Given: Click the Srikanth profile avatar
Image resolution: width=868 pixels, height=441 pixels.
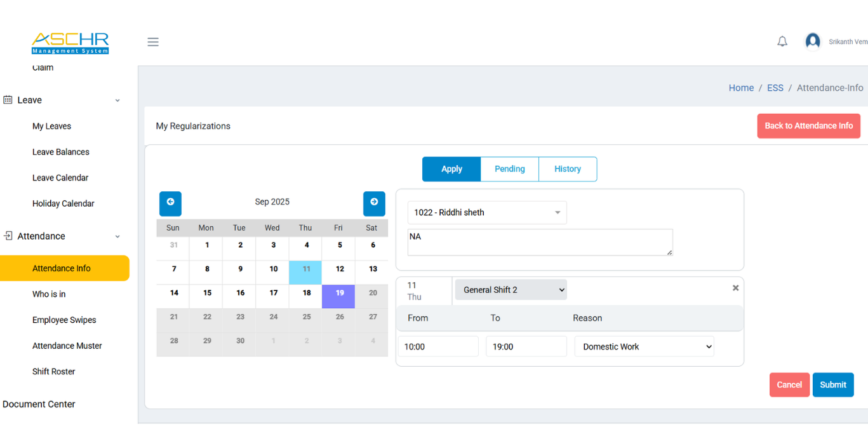Looking at the screenshot, I should (x=813, y=40).
